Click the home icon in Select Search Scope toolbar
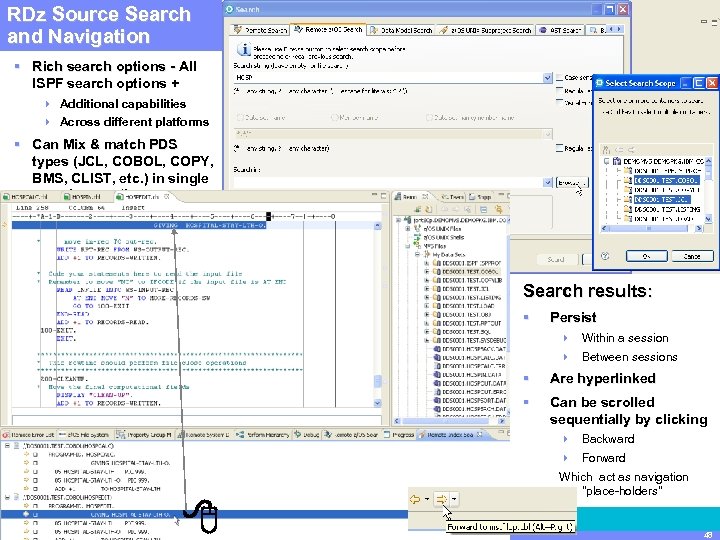 click(x=606, y=150)
